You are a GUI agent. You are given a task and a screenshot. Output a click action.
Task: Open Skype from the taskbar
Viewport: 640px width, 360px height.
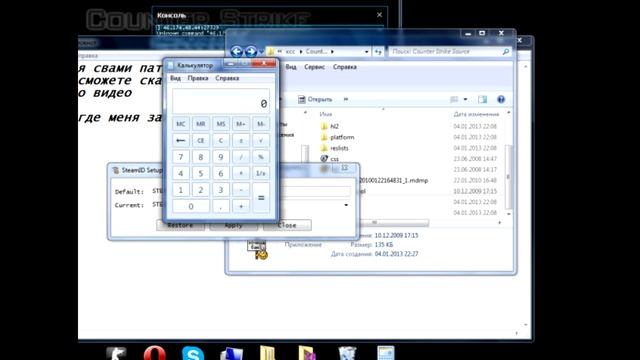pyautogui.click(x=193, y=353)
